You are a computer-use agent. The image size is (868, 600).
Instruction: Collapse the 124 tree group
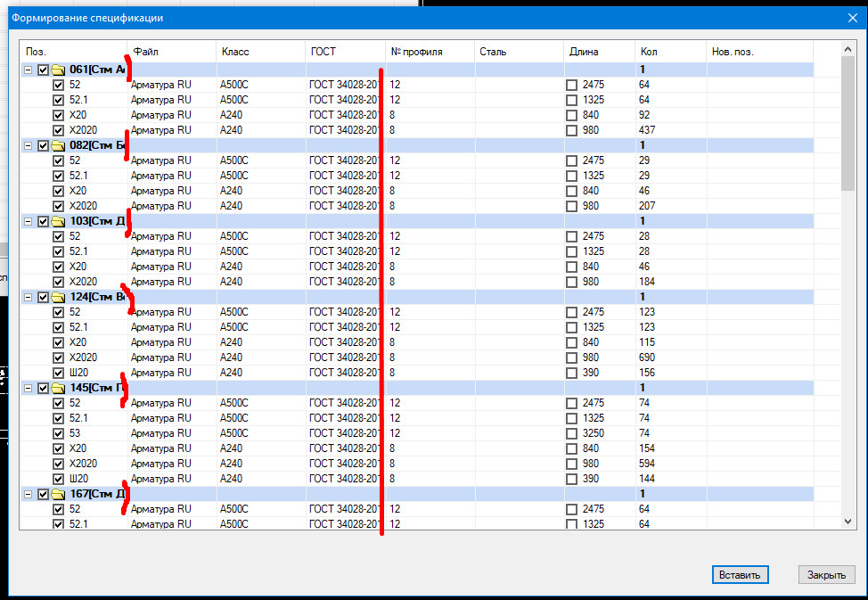click(x=28, y=297)
